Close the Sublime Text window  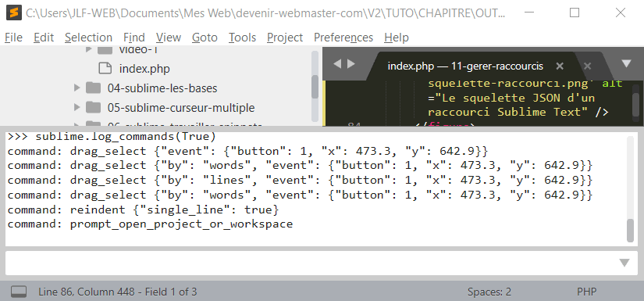tap(620, 13)
